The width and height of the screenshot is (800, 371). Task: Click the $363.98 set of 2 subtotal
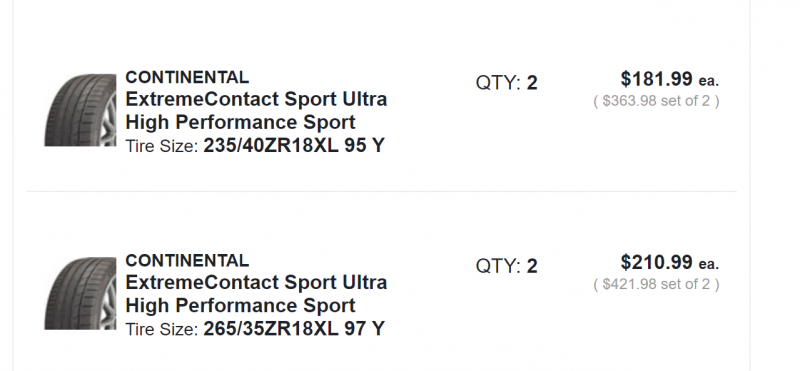pos(656,101)
